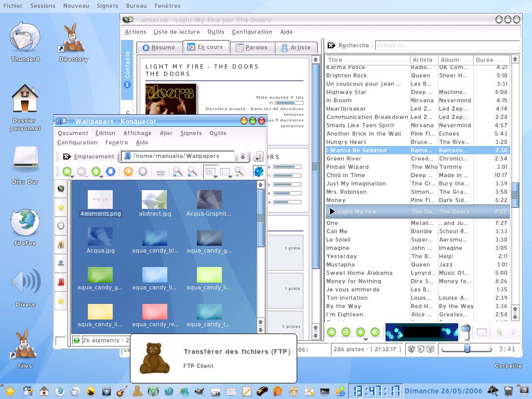Launch terminal from the bottom panel

coord(325,391)
